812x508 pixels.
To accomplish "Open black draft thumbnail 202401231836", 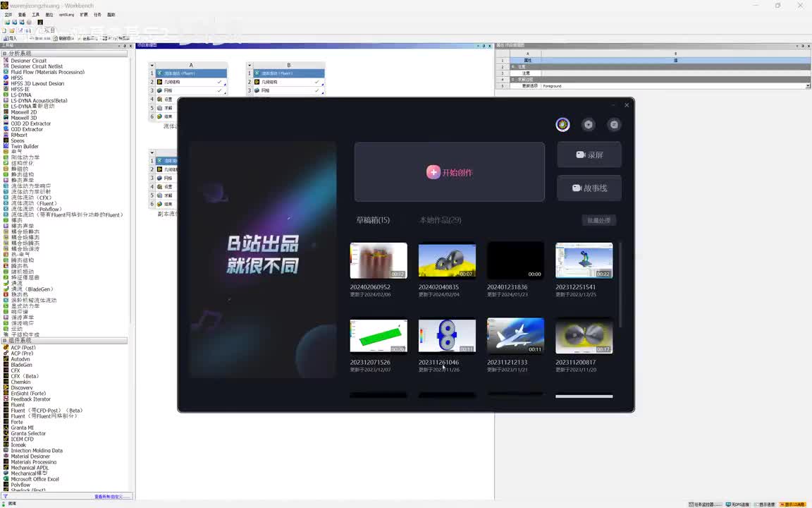I will pos(515,260).
